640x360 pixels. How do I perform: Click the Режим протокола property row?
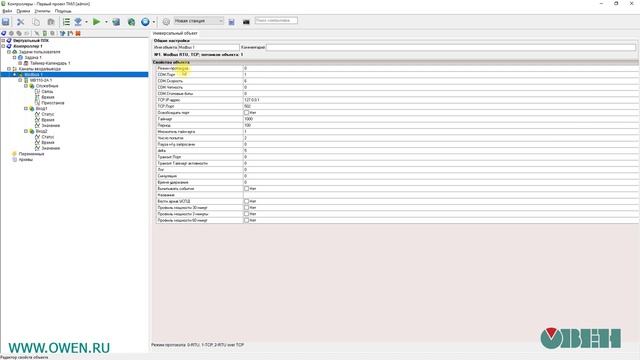point(397,68)
